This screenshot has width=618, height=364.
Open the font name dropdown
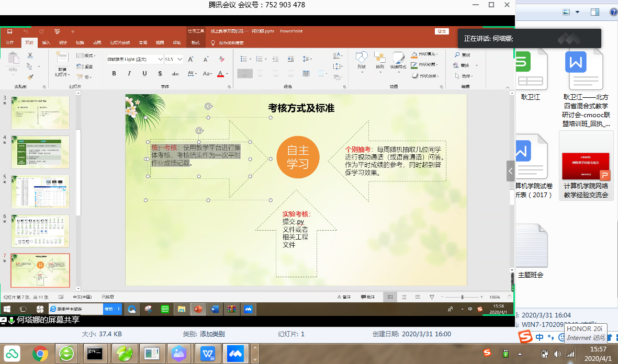point(160,60)
